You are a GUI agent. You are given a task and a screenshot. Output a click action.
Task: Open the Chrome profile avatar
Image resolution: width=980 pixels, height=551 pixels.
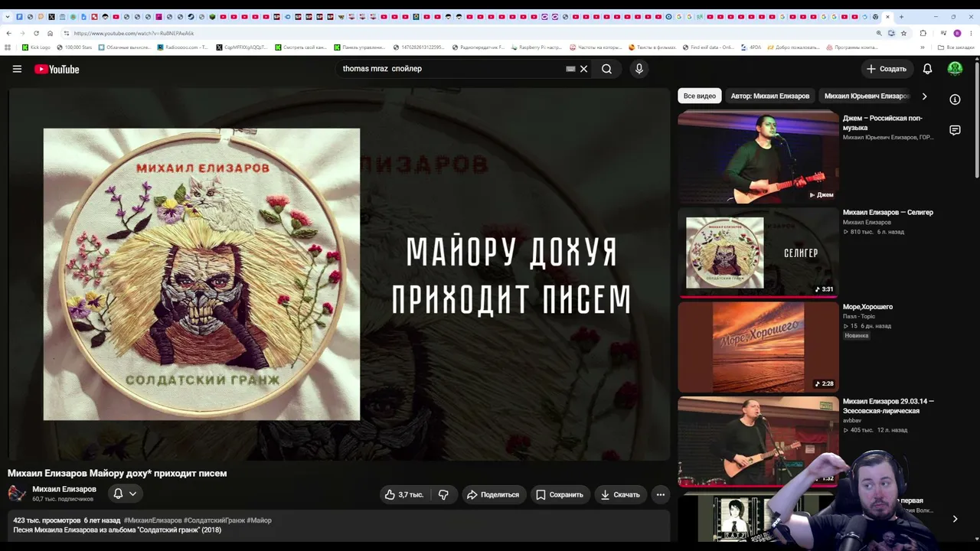(957, 33)
